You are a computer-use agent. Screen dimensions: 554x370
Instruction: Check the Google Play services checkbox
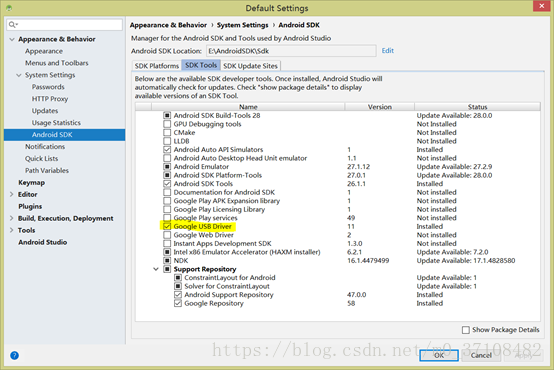(x=167, y=218)
